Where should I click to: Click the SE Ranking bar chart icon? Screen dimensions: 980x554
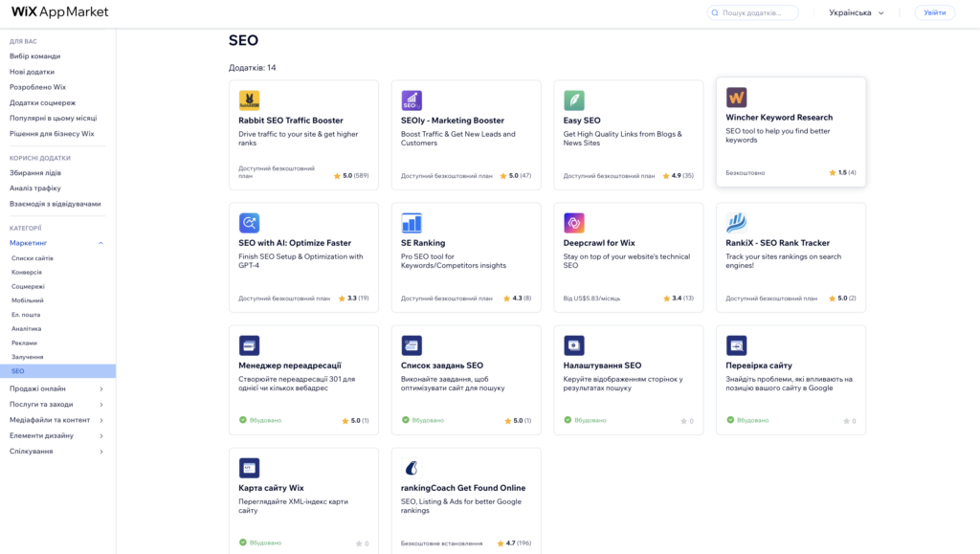click(412, 223)
